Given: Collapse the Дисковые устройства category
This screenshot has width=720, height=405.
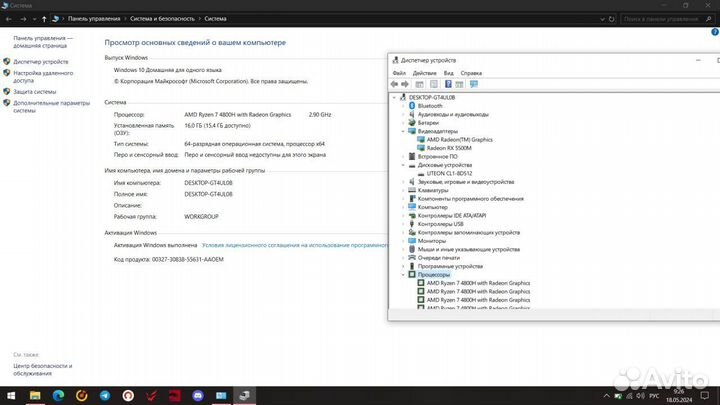Looking at the screenshot, I should tap(403, 165).
